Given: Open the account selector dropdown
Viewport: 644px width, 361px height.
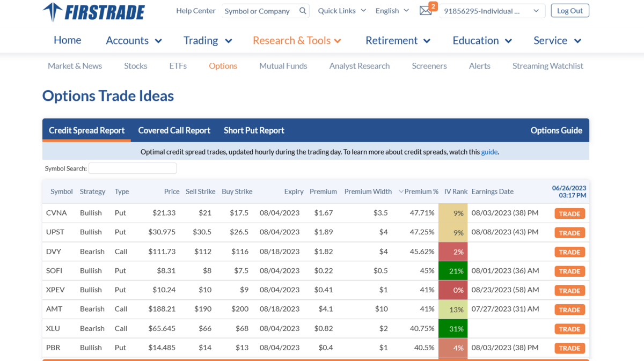Looking at the screenshot, I should tap(492, 11).
